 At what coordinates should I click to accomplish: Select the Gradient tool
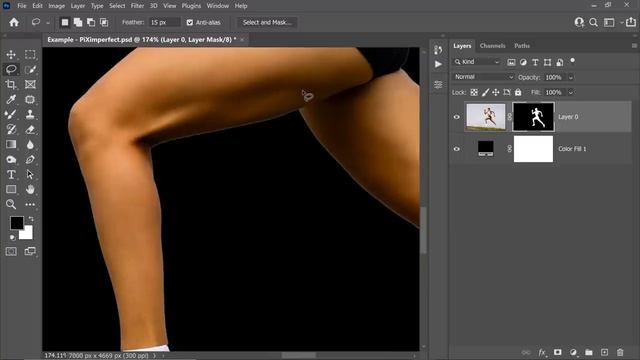pyautogui.click(x=11, y=144)
